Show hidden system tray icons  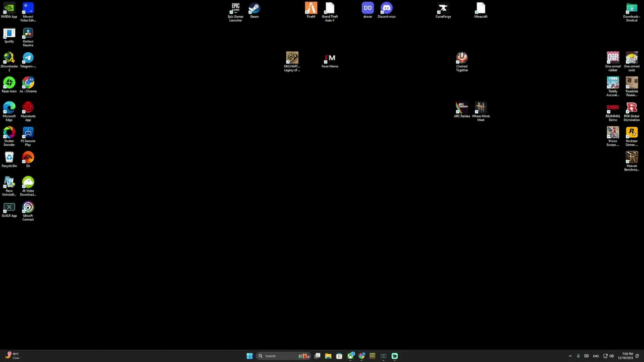(x=570, y=356)
